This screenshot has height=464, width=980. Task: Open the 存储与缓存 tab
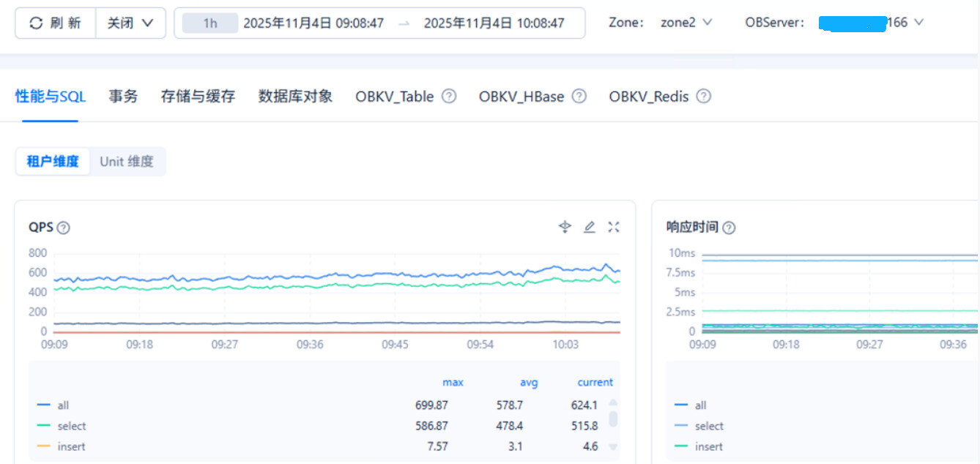tap(198, 96)
